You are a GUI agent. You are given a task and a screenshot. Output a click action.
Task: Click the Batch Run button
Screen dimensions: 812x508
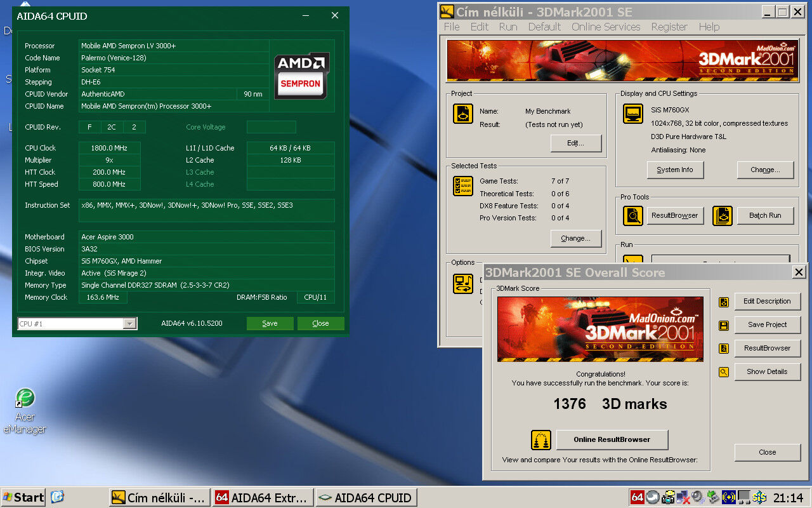point(765,215)
